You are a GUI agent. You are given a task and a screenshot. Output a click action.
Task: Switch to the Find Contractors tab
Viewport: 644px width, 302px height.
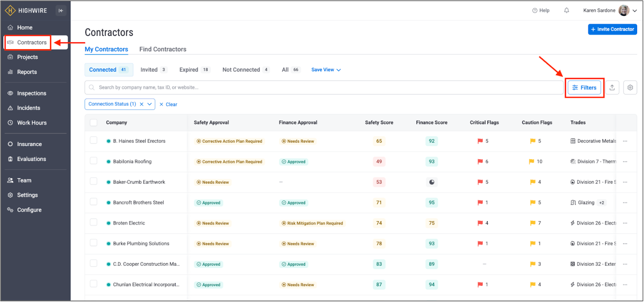click(163, 49)
